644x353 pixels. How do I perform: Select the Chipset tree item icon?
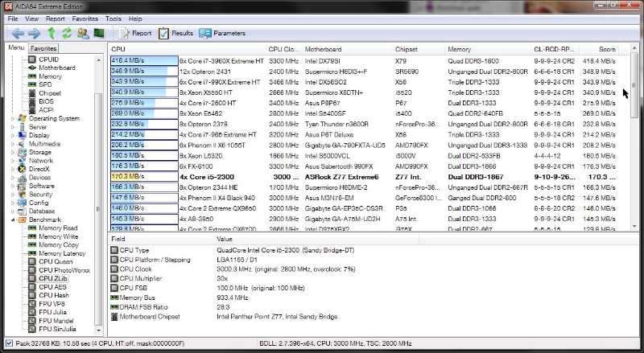[x=32, y=93]
